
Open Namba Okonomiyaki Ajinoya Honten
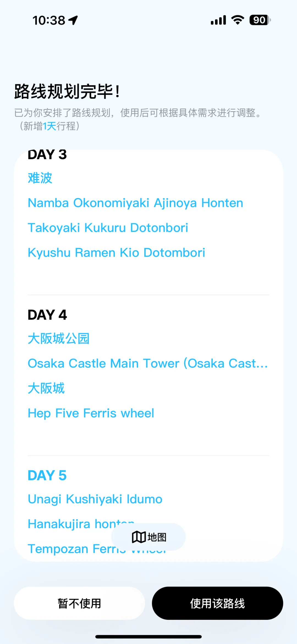(136, 203)
